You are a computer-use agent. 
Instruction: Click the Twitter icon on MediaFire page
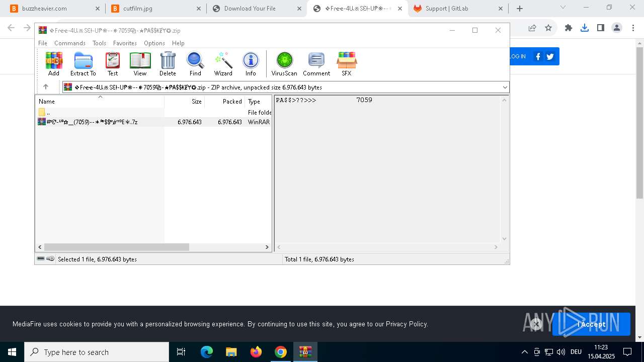point(550,56)
